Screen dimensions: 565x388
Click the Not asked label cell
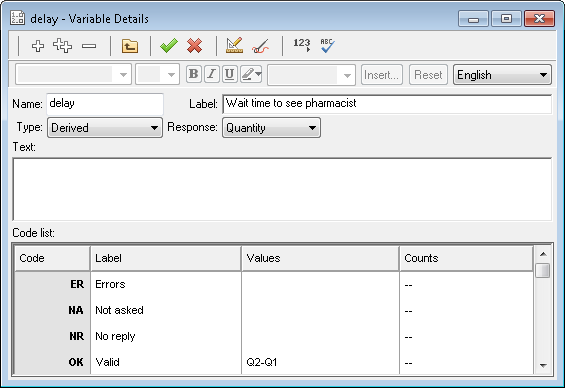point(166,310)
